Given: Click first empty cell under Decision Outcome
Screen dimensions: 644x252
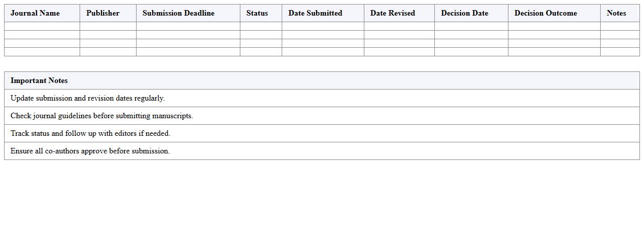Looking at the screenshot, I should [554, 26].
